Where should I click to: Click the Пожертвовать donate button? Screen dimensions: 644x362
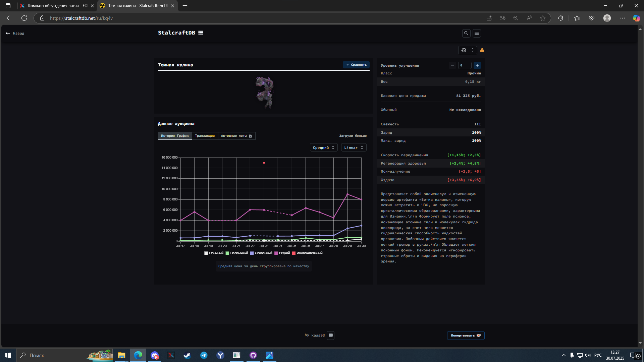[465, 335]
